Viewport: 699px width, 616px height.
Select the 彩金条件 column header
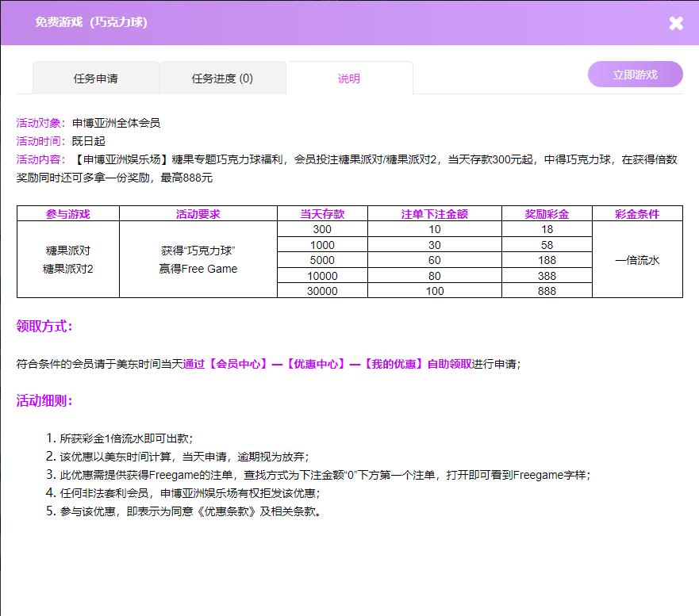coord(637,214)
